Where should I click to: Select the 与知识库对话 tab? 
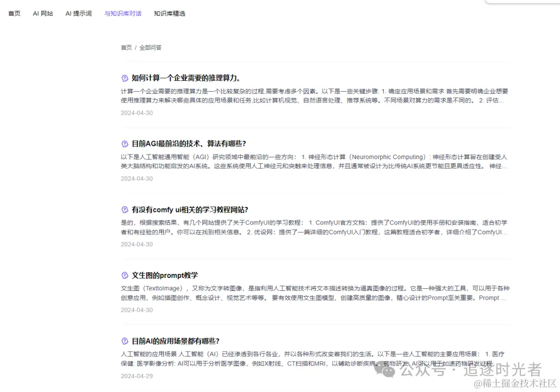click(123, 13)
